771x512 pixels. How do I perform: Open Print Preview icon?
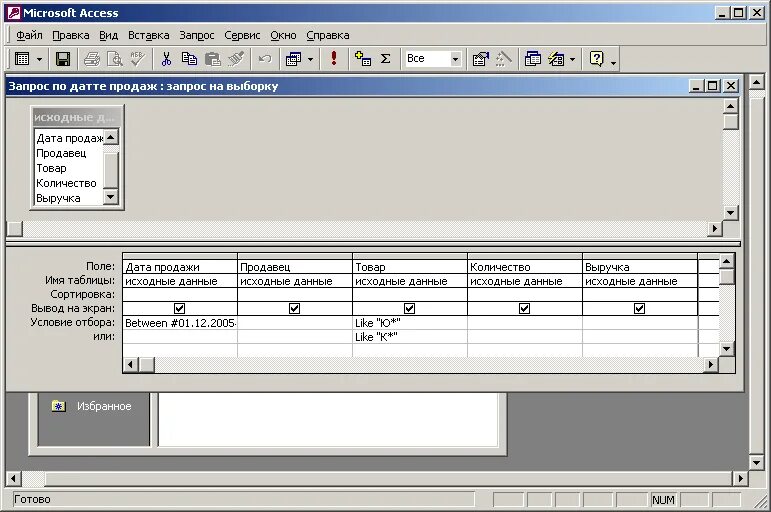pos(115,59)
